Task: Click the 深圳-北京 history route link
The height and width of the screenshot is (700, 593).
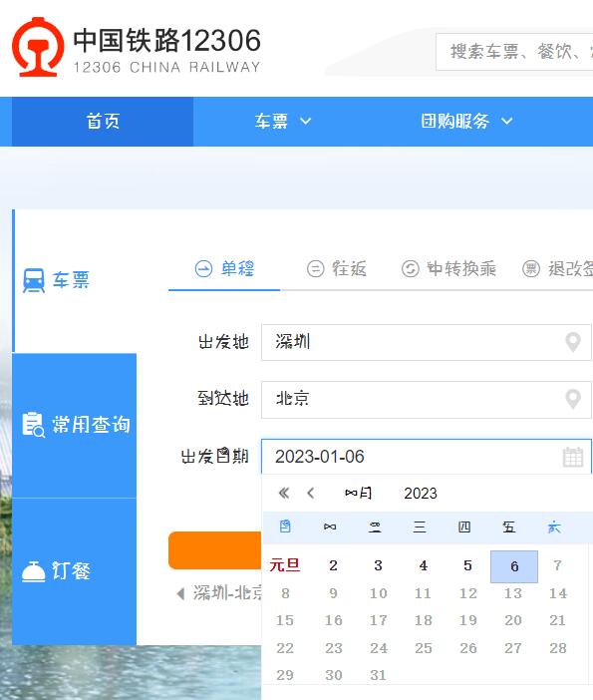Action: pyautogui.click(x=227, y=593)
